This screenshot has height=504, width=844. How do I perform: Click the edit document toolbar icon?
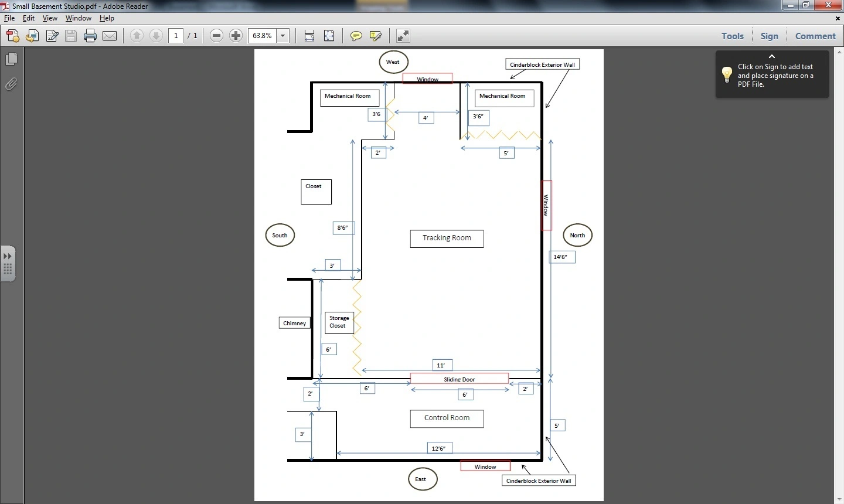[52, 36]
